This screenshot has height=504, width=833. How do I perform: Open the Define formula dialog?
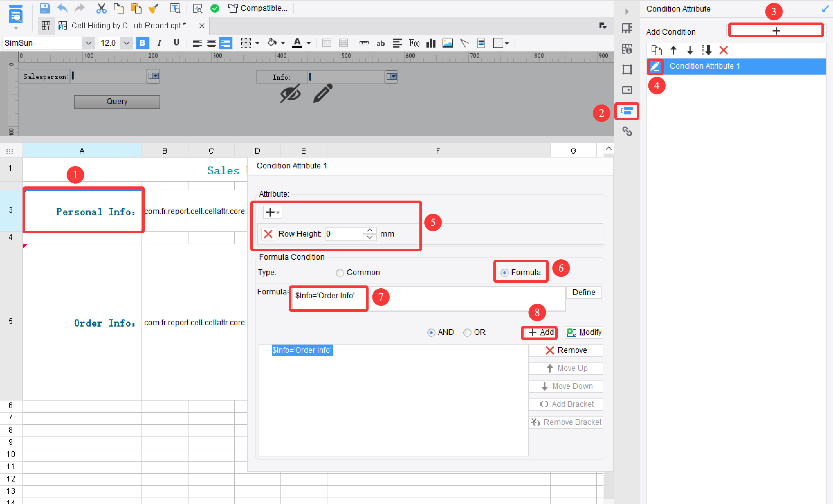[x=583, y=292]
